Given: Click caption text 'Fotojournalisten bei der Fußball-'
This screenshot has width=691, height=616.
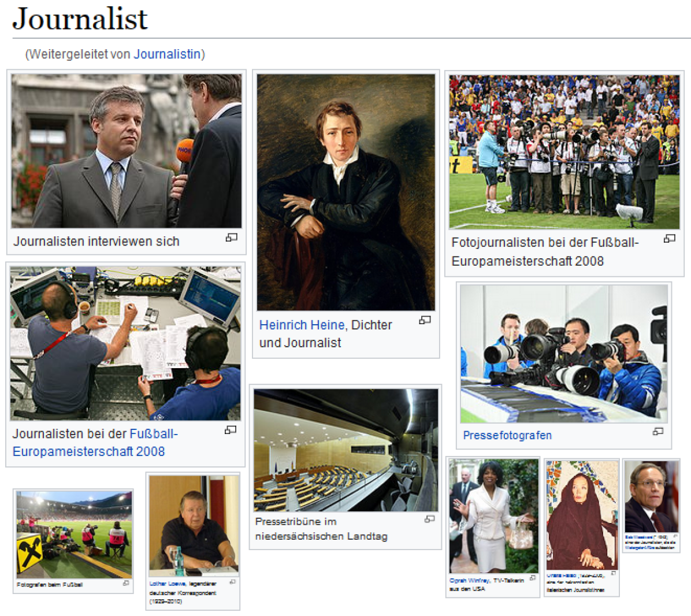Looking at the screenshot, I should pyautogui.click(x=545, y=242).
